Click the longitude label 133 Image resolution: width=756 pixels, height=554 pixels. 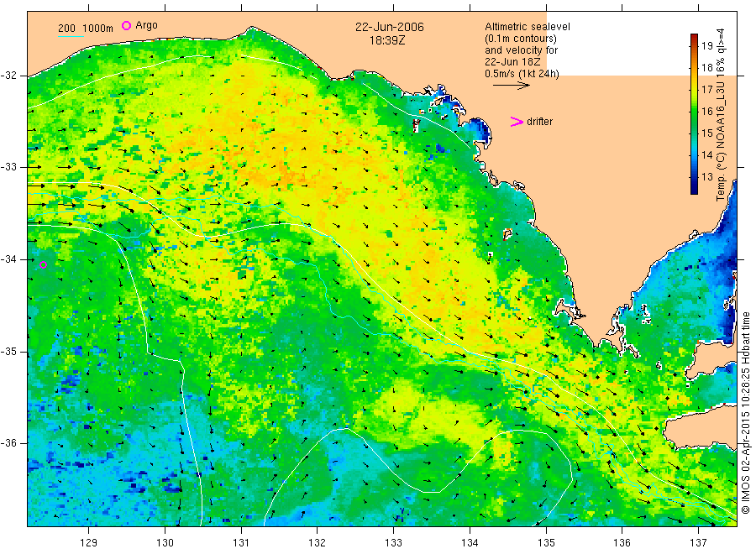(x=393, y=543)
